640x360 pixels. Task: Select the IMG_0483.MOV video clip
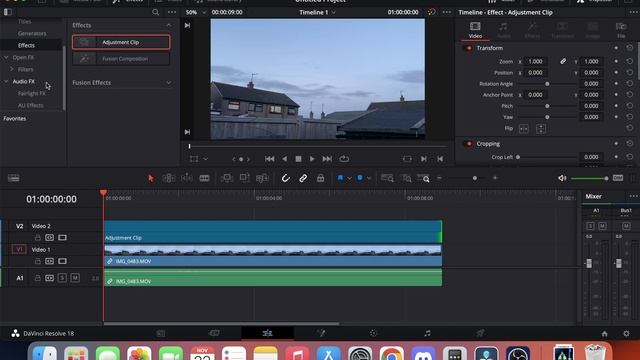point(273,256)
